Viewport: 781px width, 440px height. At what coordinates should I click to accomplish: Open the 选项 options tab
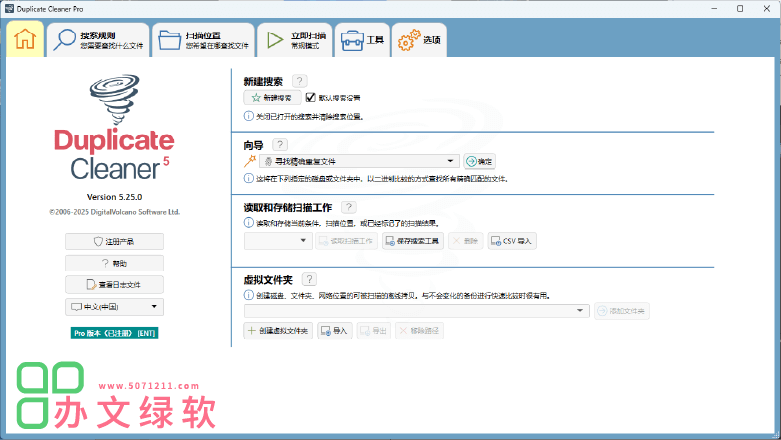pos(419,40)
